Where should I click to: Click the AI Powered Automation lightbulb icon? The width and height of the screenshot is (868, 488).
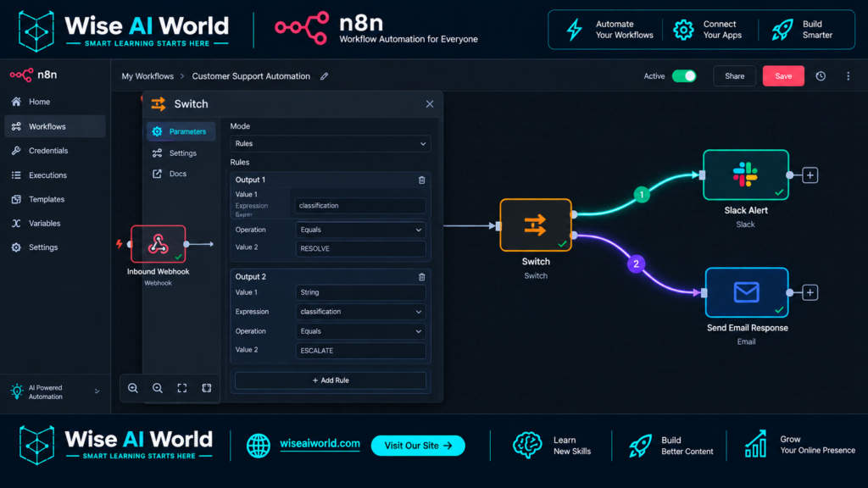[17, 391]
